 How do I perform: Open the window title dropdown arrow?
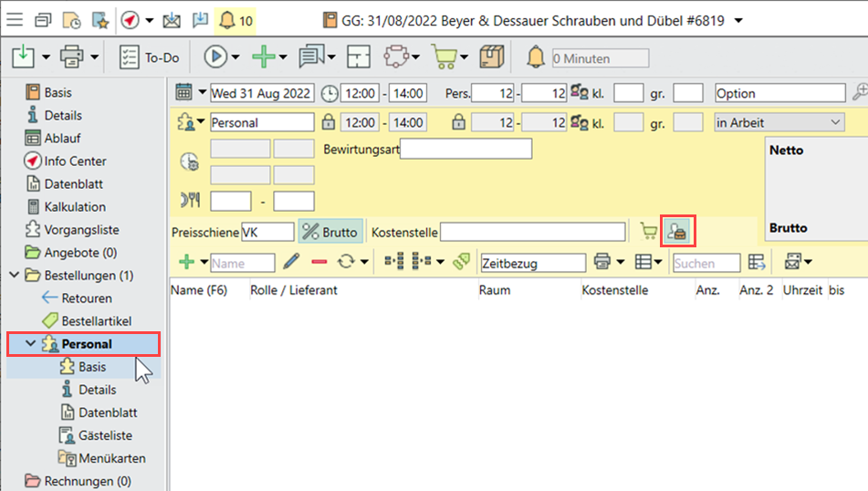[738, 20]
